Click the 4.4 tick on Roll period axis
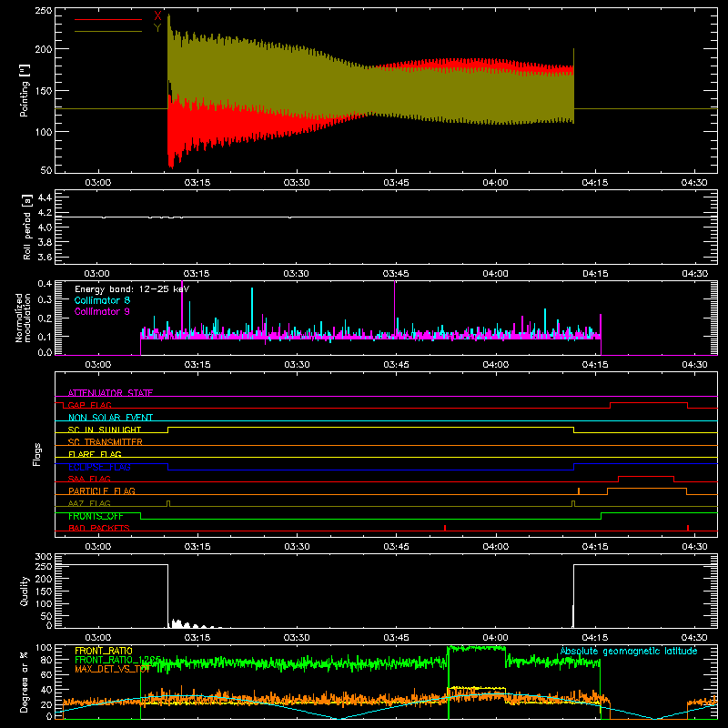This screenshot has height=728, width=728. click(45, 197)
